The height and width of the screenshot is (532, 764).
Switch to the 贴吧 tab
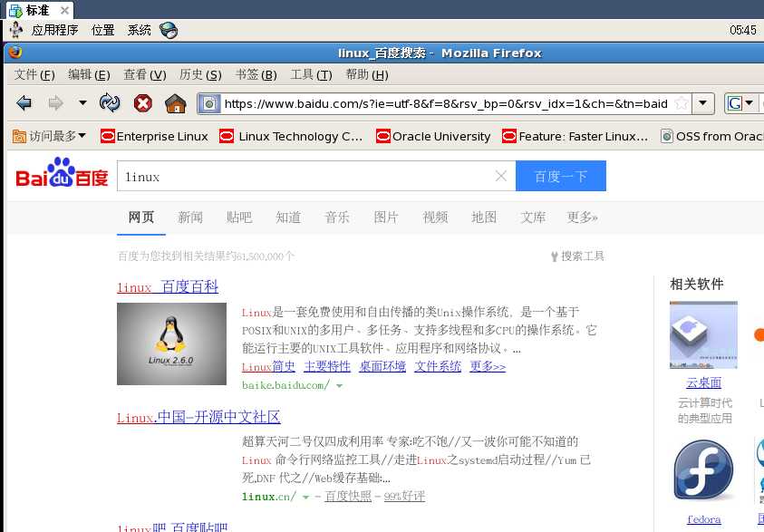click(239, 218)
